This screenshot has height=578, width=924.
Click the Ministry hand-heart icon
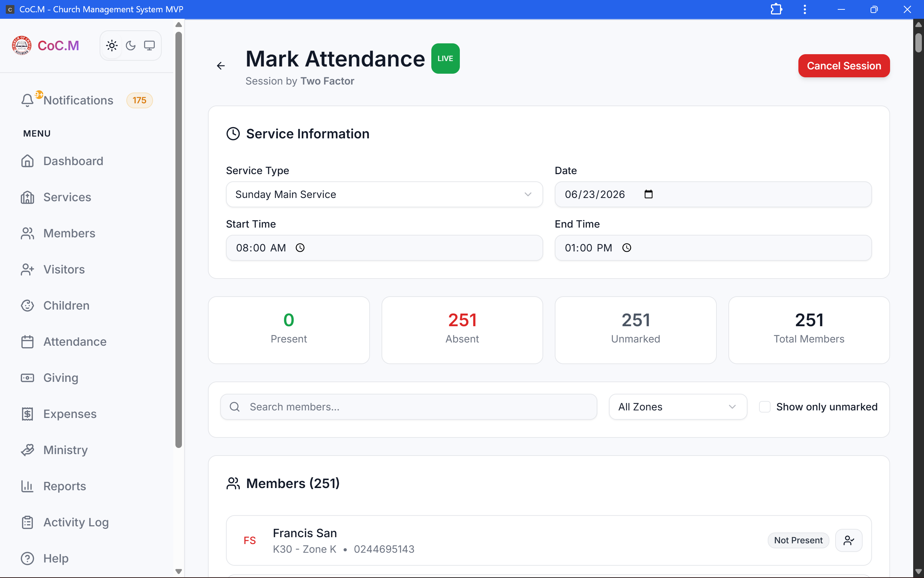click(27, 450)
